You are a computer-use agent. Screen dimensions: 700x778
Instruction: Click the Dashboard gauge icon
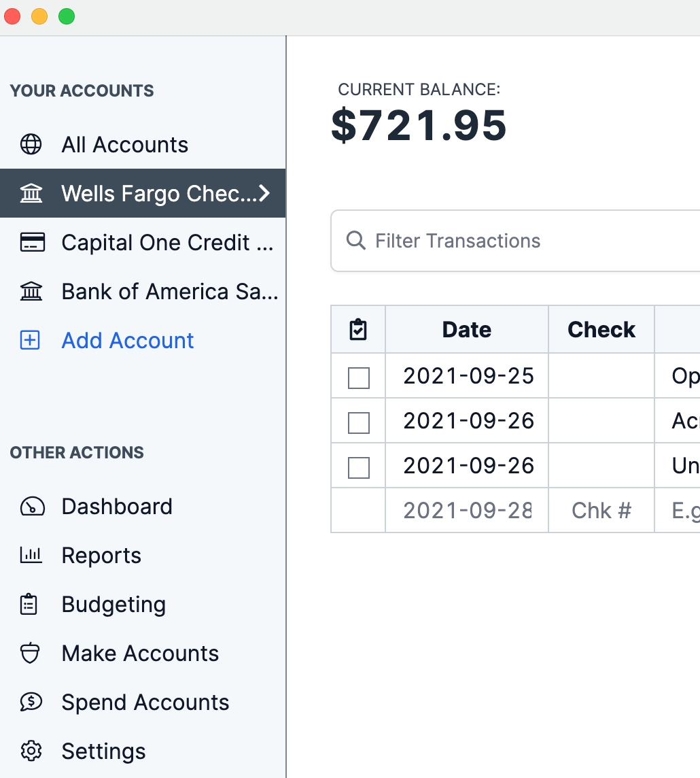tap(31, 507)
